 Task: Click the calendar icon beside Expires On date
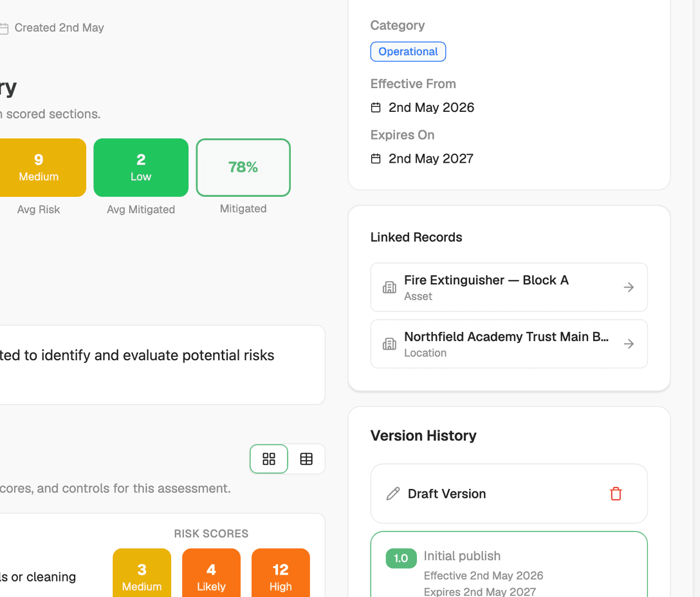(376, 158)
